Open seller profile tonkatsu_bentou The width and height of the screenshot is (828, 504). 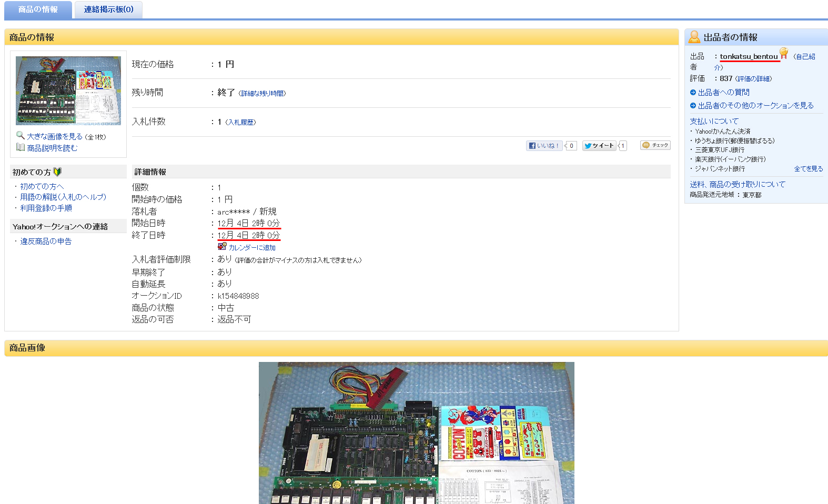(x=749, y=56)
